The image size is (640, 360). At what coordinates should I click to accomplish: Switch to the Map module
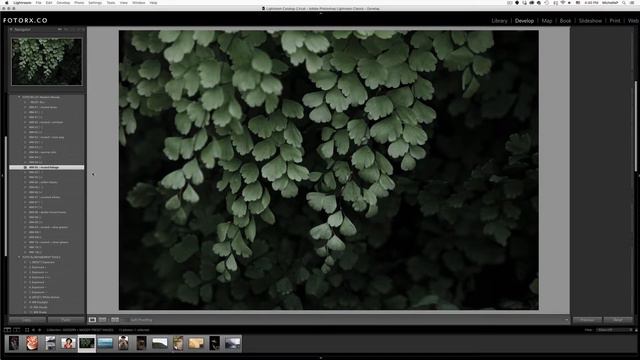547,21
